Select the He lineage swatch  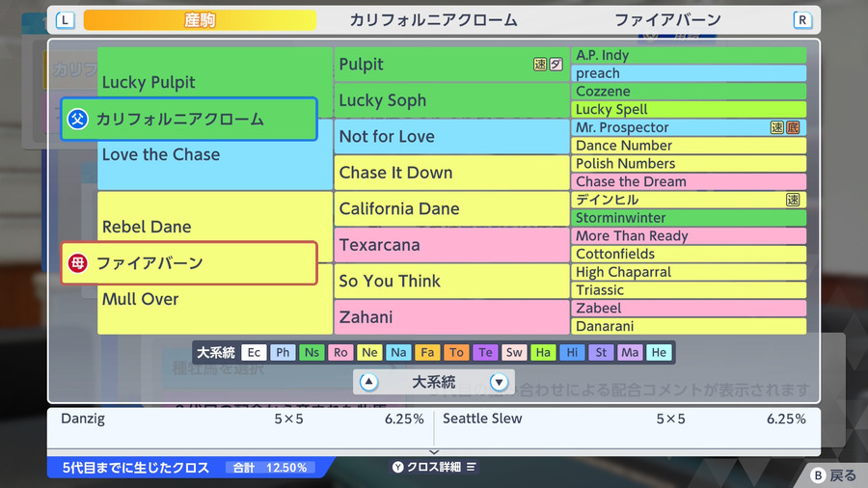click(659, 352)
